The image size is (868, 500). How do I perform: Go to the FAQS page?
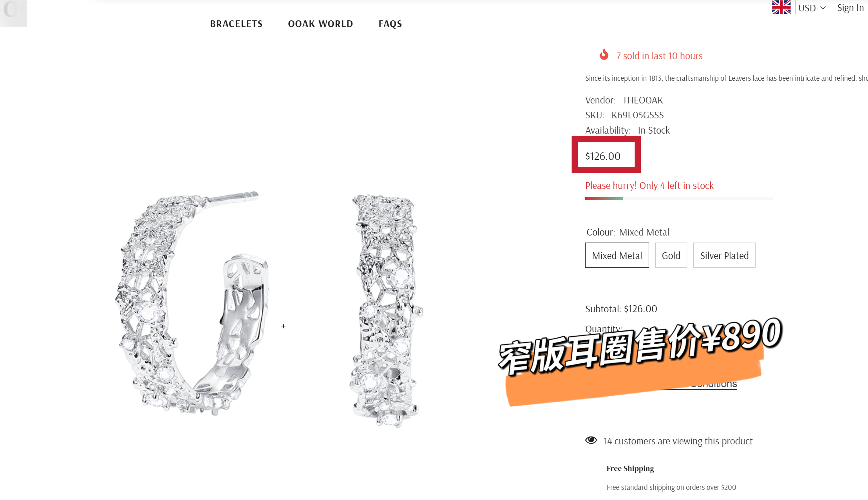click(x=390, y=24)
